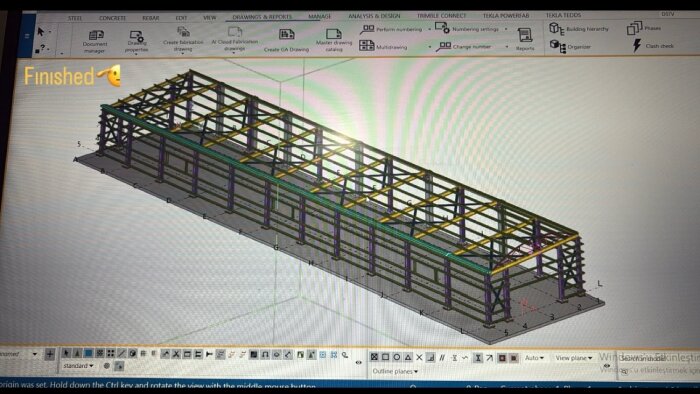Open the MANAGE ribbon tab
Screen dimensions: 700x394
coord(319,17)
